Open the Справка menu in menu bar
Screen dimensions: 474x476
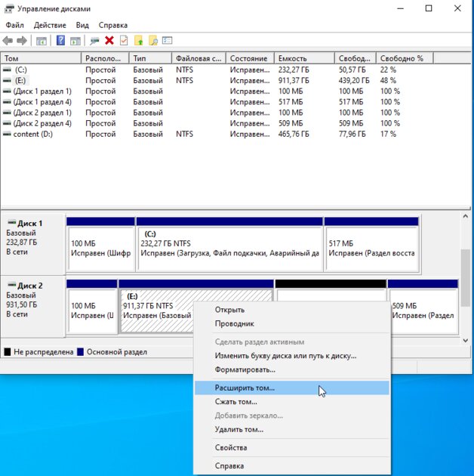[x=112, y=25]
